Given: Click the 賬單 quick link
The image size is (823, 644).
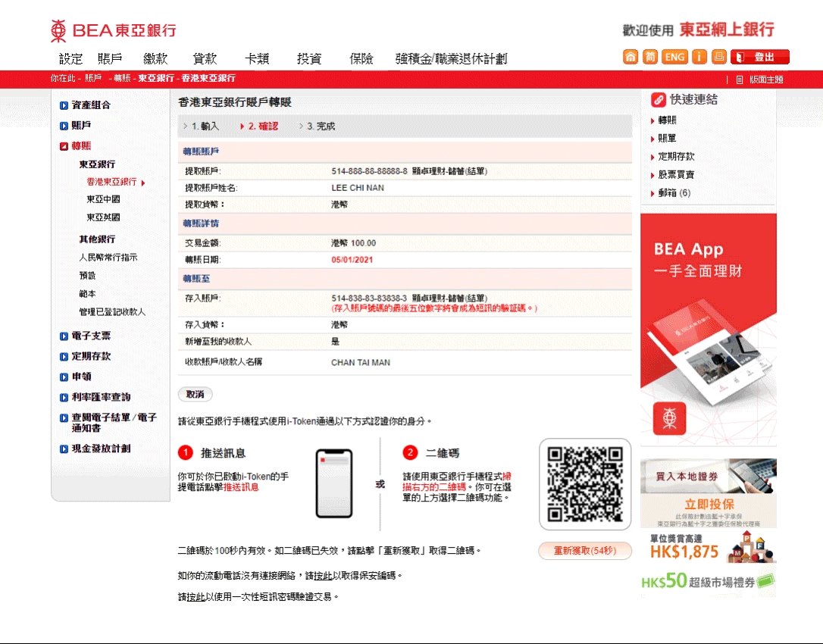Looking at the screenshot, I should pos(667,139).
